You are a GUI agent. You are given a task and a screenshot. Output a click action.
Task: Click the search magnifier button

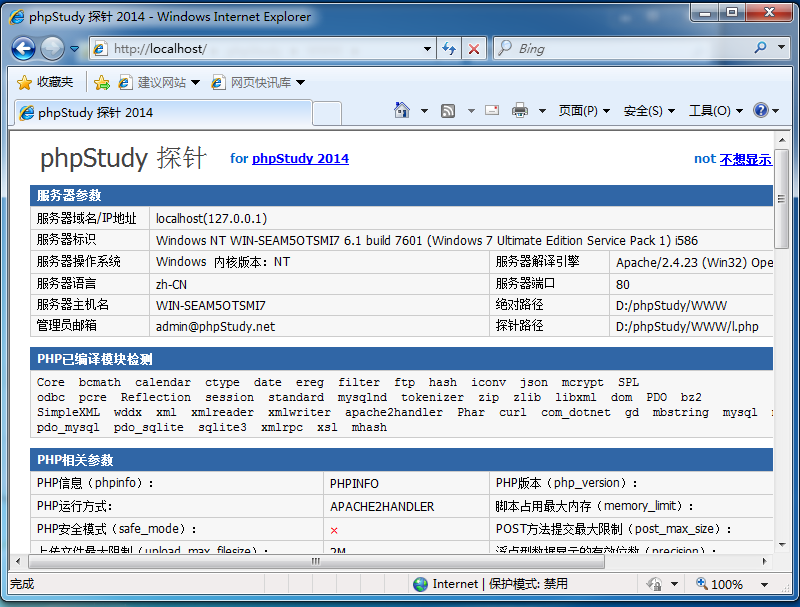click(x=761, y=48)
